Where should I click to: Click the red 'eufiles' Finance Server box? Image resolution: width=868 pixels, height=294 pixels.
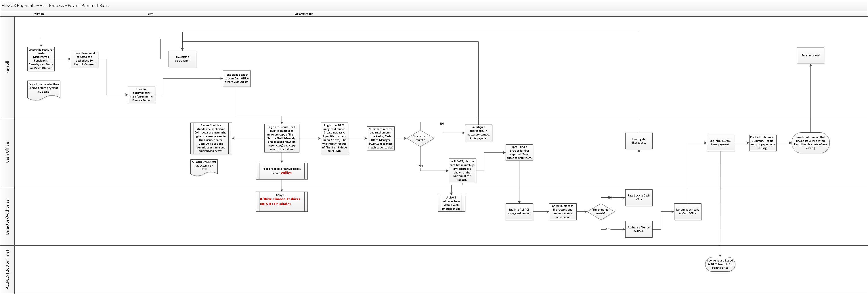click(x=282, y=171)
